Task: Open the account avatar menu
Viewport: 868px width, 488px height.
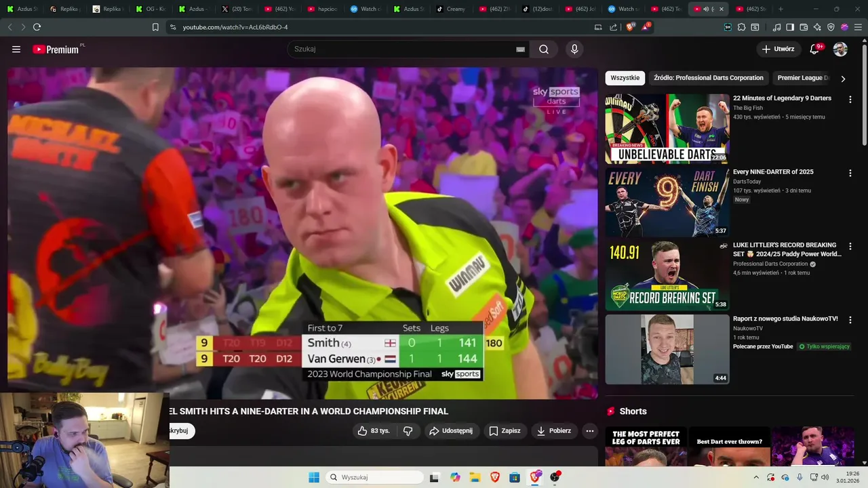Action: (x=840, y=49)
